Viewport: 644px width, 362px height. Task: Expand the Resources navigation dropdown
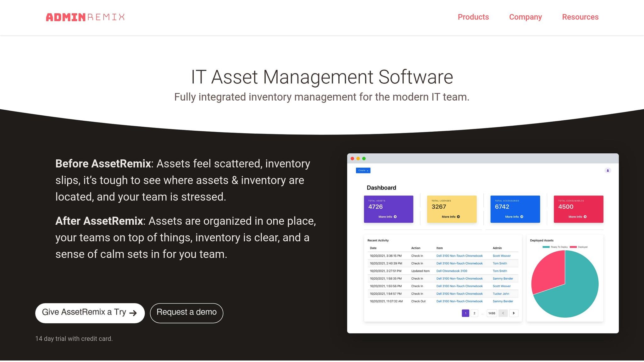[x=580, y=17]
